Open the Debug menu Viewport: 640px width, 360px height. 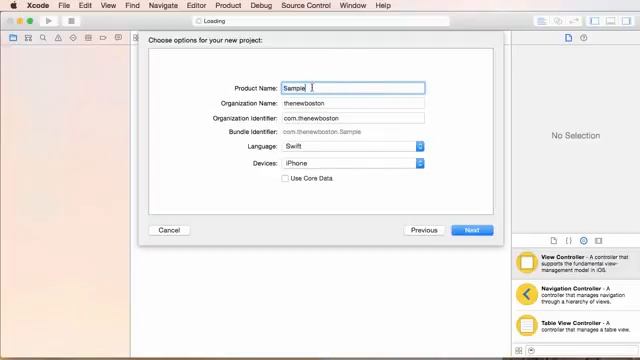point(261,5)
